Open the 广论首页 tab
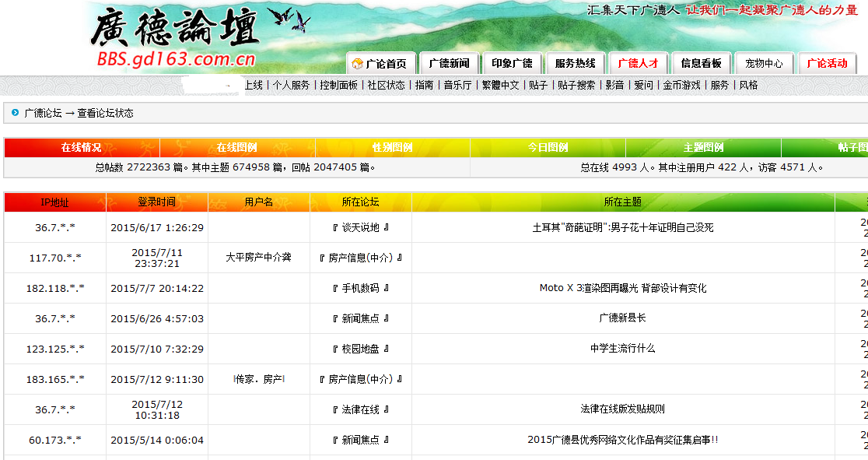Screen dimensions: 868x460 click(381, 63)
